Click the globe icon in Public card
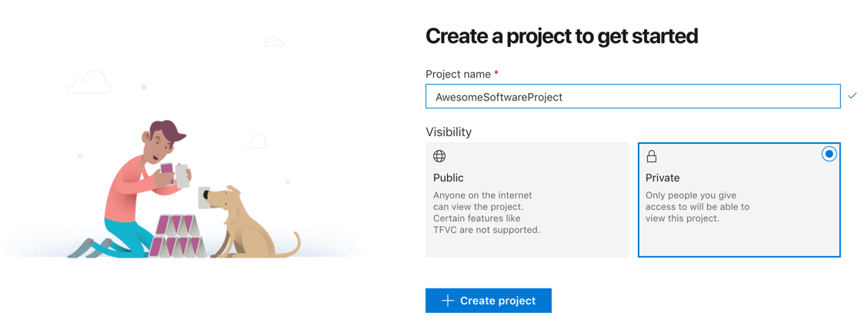This screenshot has width=868, height=333. point(439,157)
